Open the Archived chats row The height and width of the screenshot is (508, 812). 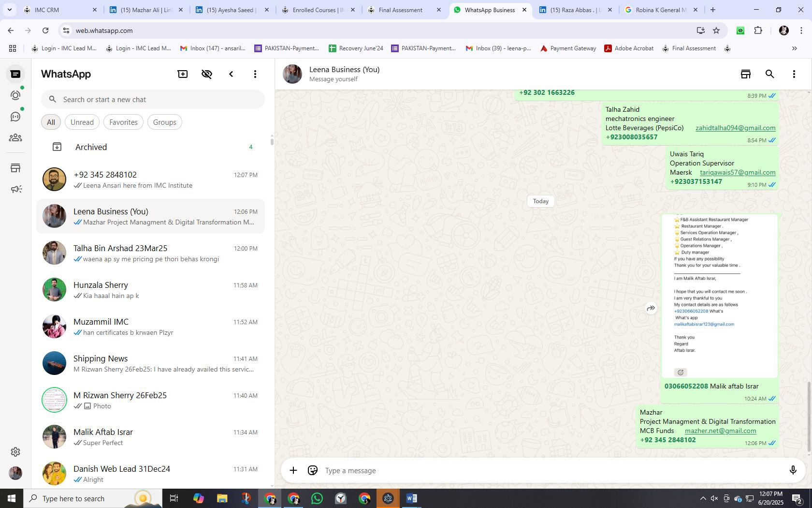coord(151,147)
